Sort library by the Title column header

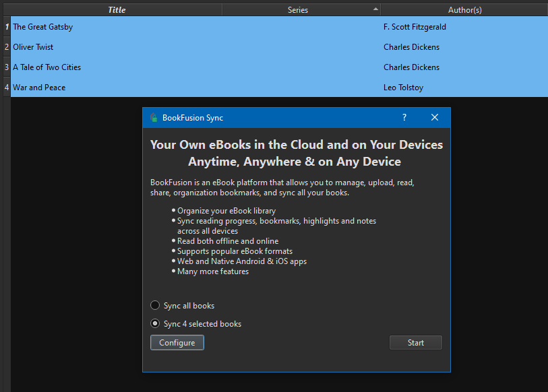pyautogui.click(x=117, y=10)
